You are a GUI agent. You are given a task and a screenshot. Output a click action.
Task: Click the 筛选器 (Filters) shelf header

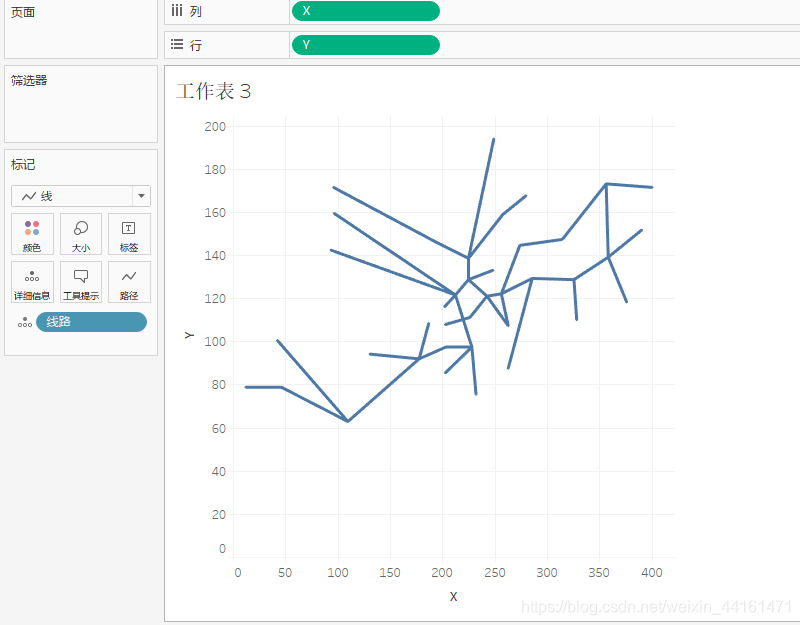pos(29,80)
